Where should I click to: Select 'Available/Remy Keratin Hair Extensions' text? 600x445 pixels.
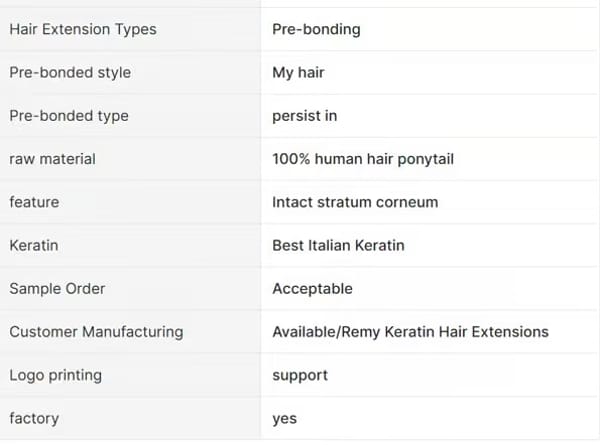click(x=410, y=332)
